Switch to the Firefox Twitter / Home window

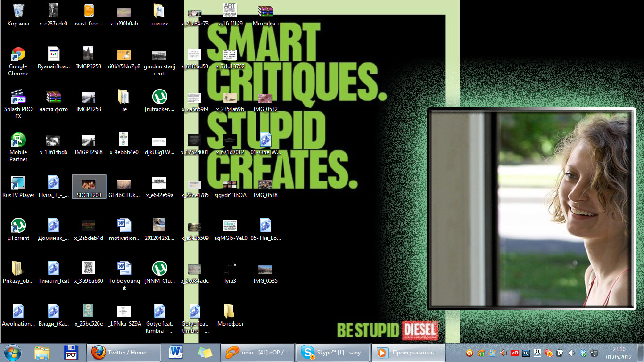click(124, 352)
